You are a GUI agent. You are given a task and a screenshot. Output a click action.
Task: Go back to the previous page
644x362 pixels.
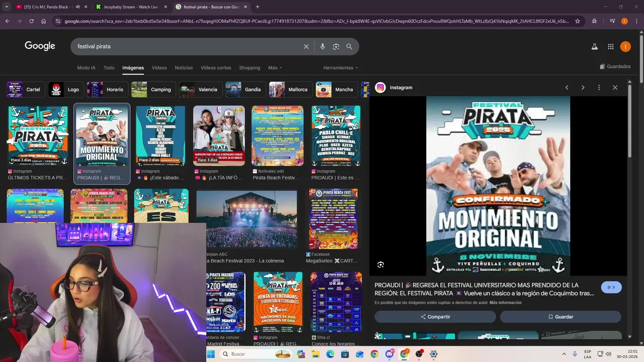click(x=8, y=21)
